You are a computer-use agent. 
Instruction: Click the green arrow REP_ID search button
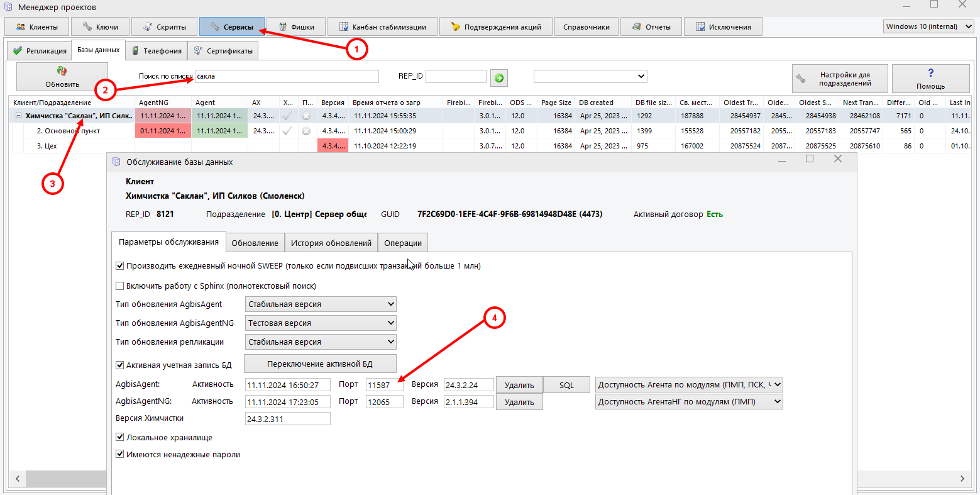(x=498, y=78)
